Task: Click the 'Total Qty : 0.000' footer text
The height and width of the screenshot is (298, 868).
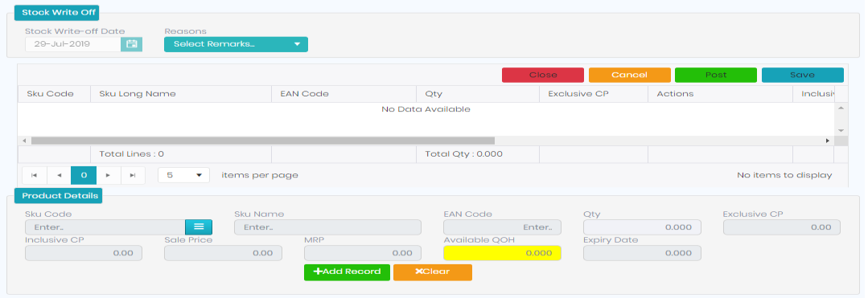Action: point(464,154)
